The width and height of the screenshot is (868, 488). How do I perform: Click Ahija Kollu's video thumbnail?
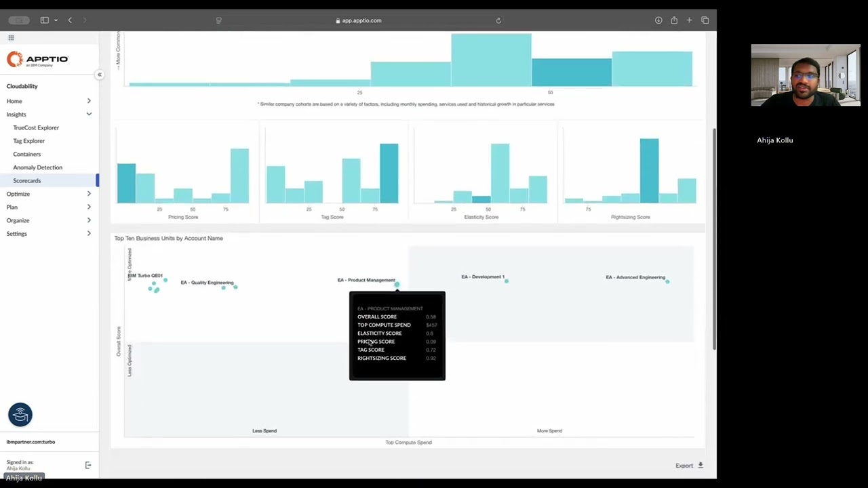[806, 75]
